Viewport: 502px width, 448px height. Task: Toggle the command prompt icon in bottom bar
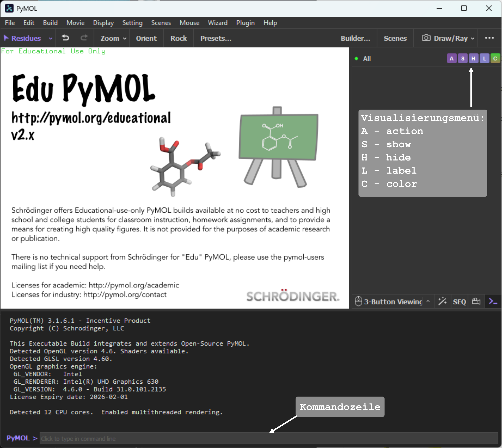click(493, 301)
